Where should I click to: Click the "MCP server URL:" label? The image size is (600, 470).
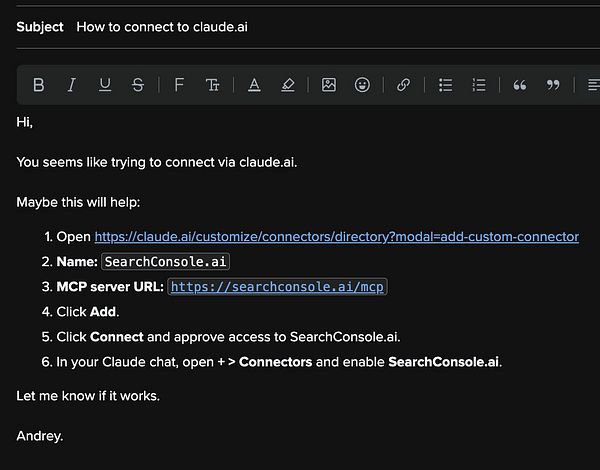point(110,287)
